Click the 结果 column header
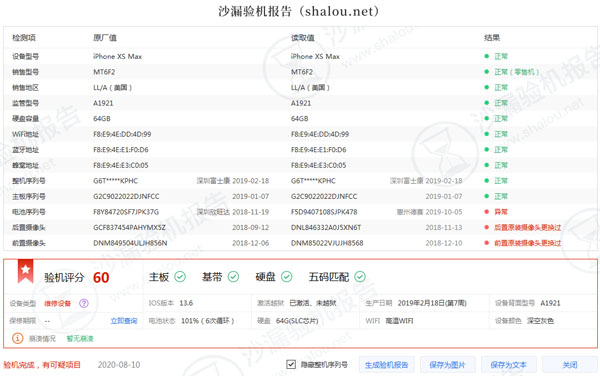 [x=492, y=37]
